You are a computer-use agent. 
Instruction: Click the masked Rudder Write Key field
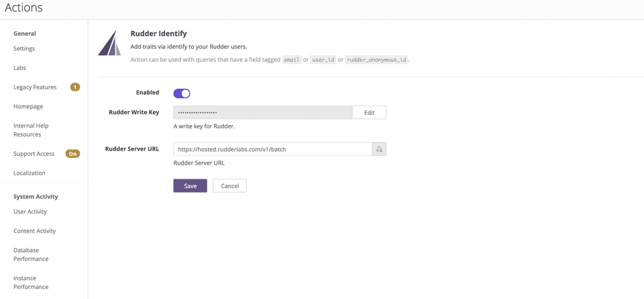tap(262, 112)
